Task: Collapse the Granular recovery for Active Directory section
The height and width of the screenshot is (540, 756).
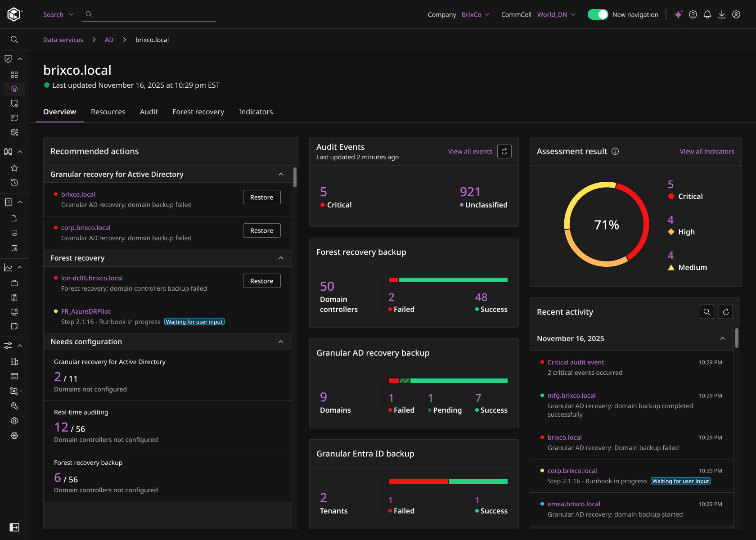Action: pos(281,175)
